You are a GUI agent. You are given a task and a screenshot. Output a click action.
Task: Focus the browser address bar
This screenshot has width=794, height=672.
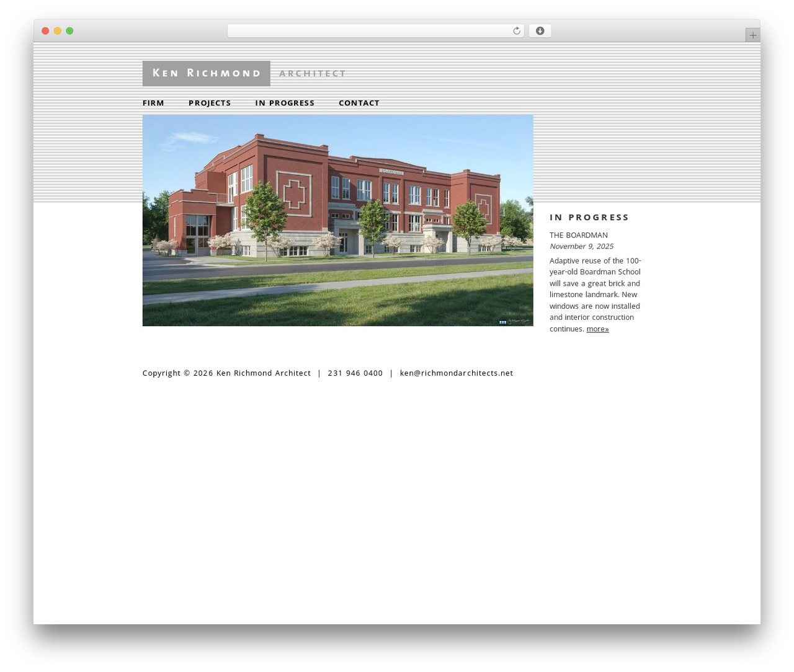tap(375, 31)
